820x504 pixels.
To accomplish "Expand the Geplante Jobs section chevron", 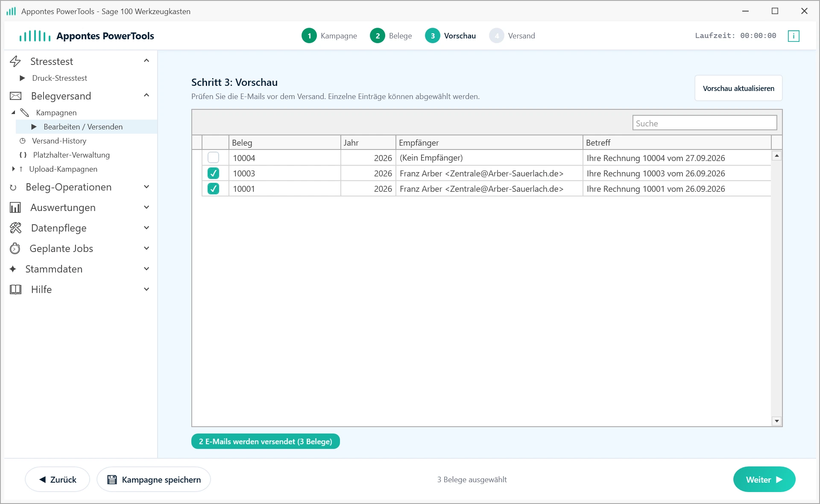I will click(146, 248).
